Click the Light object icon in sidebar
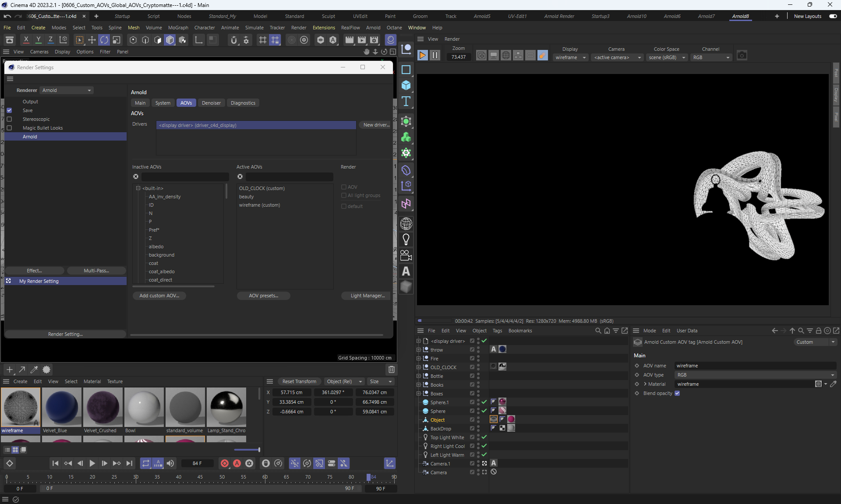 pos(406,240)
